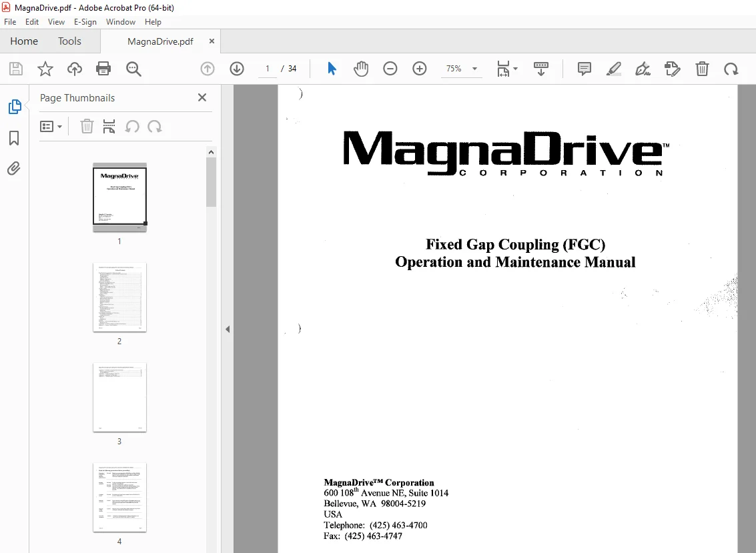
Task: Click 'Telephone: (425) 463-4700' text
Action: pyautogui.click(x=375, y=525)
